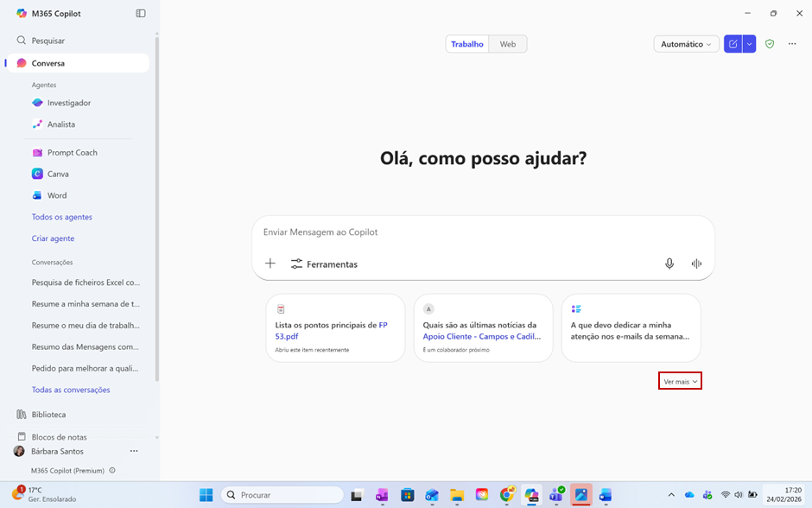Click the new chat compose icon
The image size is (812, 508).
click(x=733, y=44)
